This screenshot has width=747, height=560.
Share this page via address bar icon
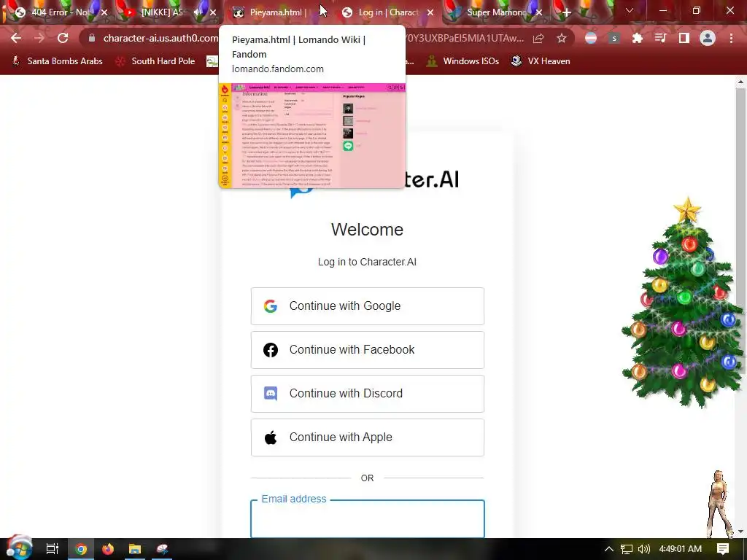pyautogui.click(x=538, y=38)
